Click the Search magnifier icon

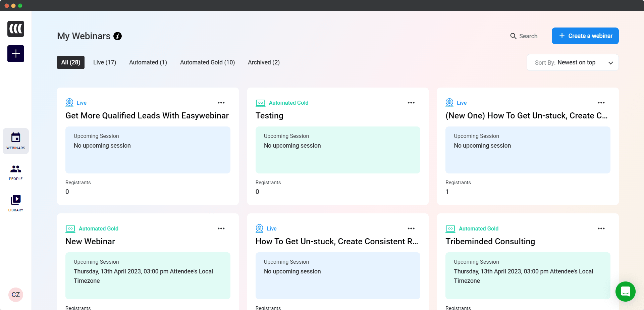[513, 36]
